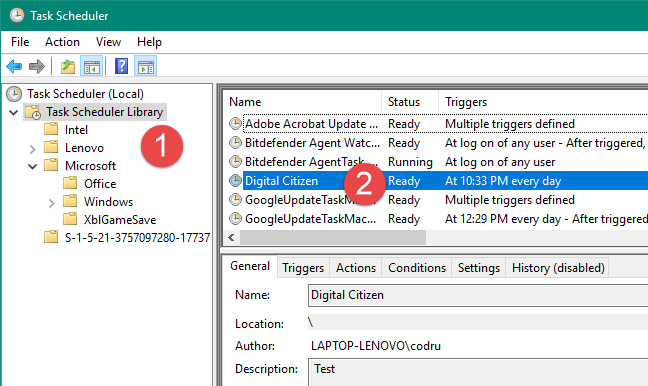Click the clock icon of Bitdefender AgentTask

tap(235, 162)
